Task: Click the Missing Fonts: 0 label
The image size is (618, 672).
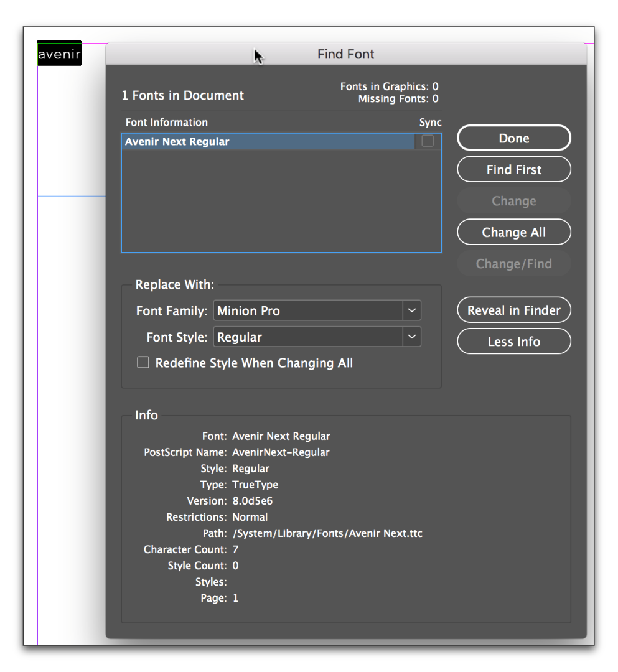Action: point(398,98)
